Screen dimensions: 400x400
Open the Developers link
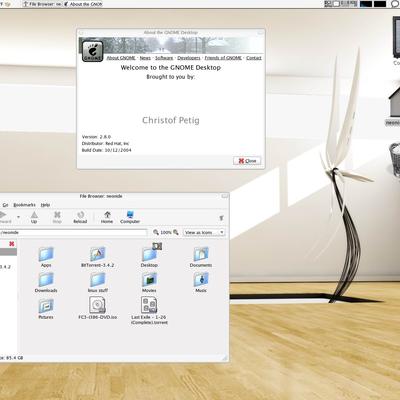pos(189,58)
